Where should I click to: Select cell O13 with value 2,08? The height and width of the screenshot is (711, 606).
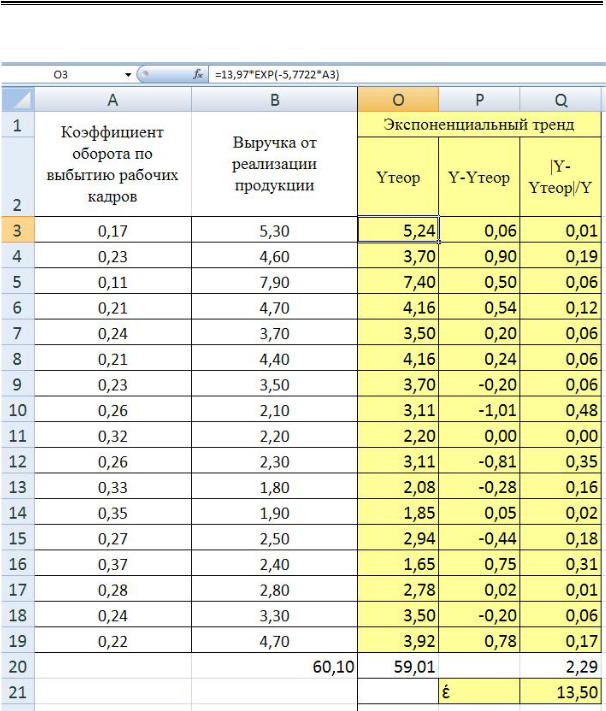[x=398, y=487]
